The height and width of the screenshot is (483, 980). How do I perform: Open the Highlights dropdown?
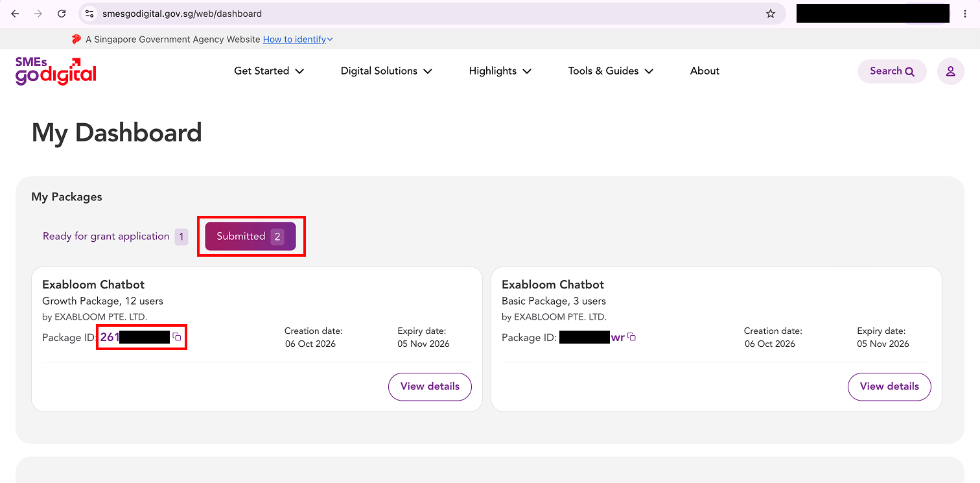500,71
